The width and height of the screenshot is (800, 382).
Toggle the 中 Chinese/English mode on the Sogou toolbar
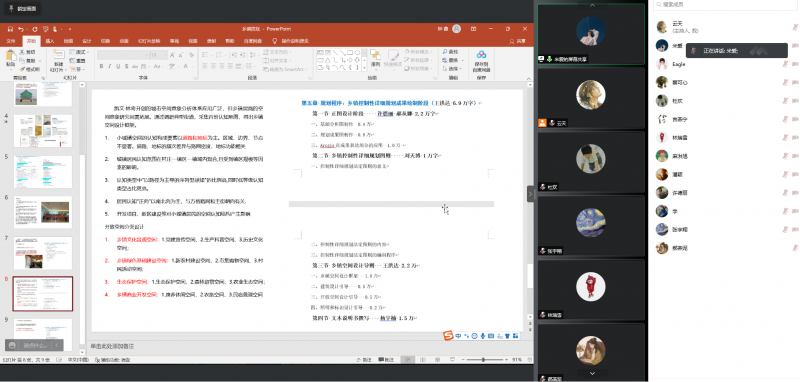click(x=458, y=336)
